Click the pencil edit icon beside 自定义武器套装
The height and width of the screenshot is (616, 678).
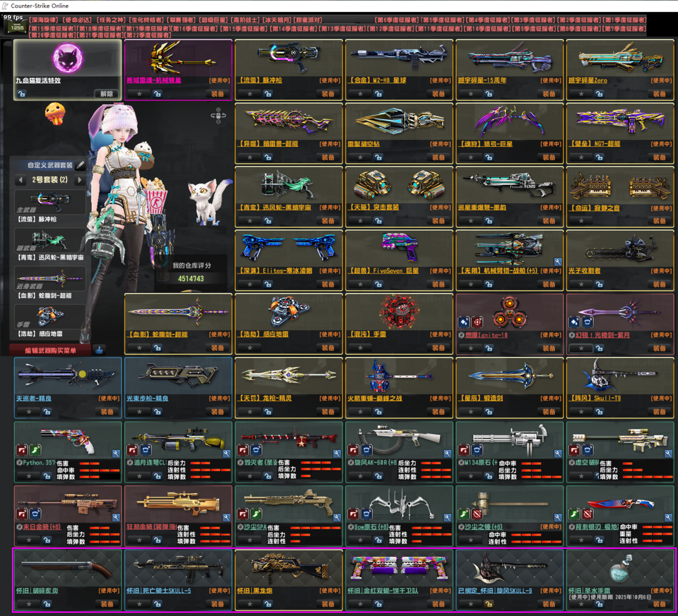(x=80, y=165)
